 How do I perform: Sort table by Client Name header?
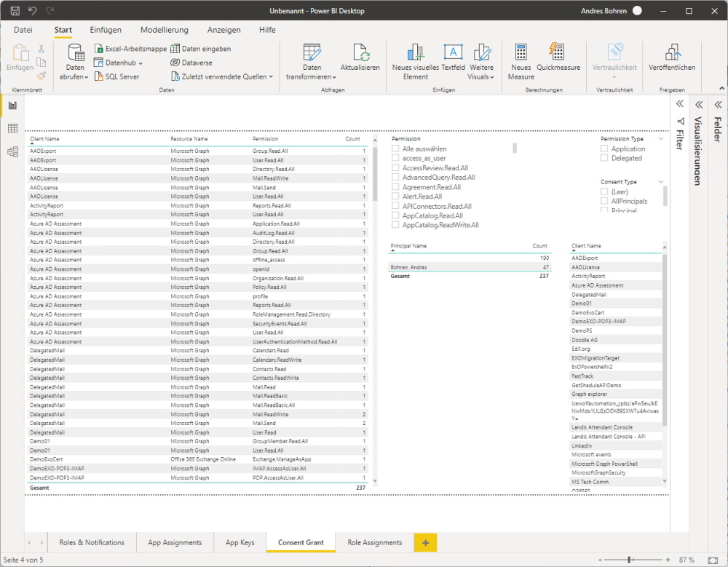[44, 139]
